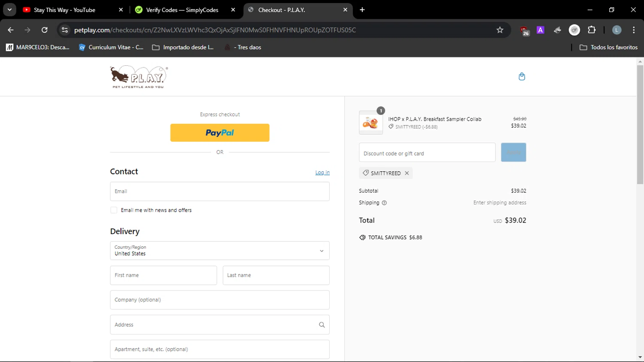Screen dimensions: 644x362
Task: Click the Discount code or gift card field
Action: (x=427, y=152)
